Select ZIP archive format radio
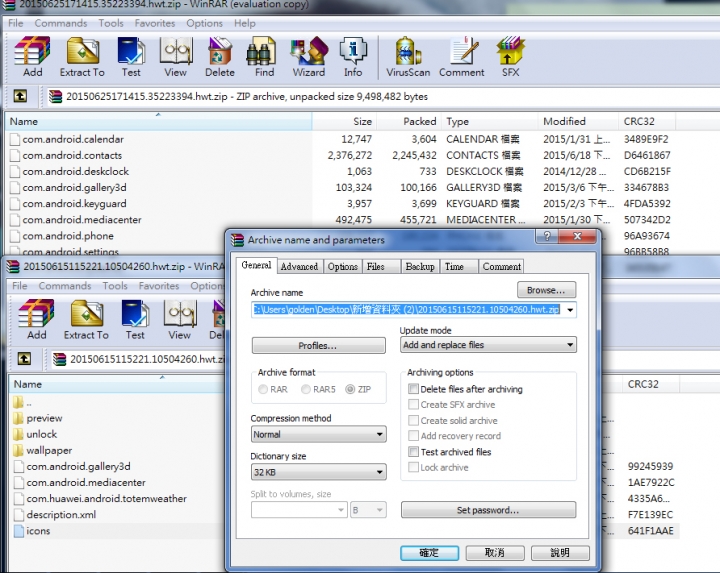Screen dimensions: 720x573 (x=350, y=389)
